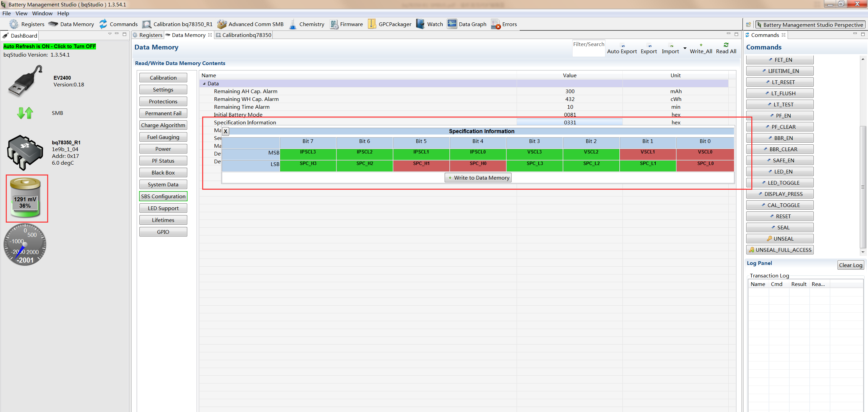Select the Fuel Gauging category button
Viewport: 868px width, 412px height.
click(x=163, y=137)
